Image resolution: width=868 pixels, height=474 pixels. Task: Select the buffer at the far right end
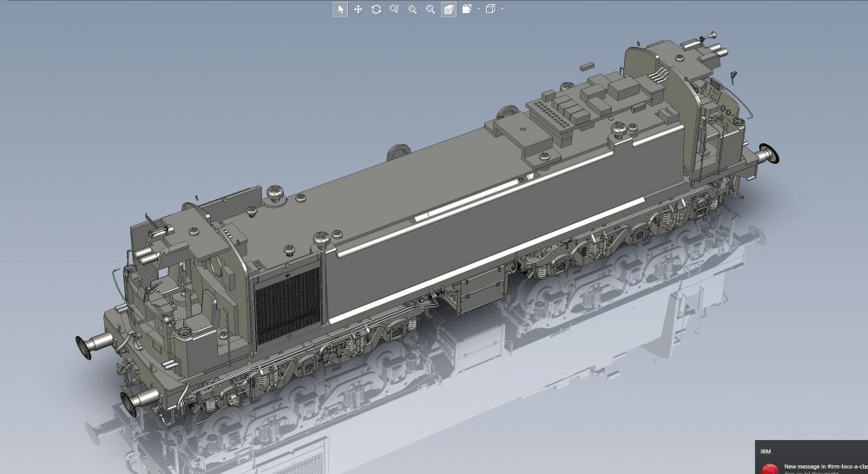[x=769, y=155]
